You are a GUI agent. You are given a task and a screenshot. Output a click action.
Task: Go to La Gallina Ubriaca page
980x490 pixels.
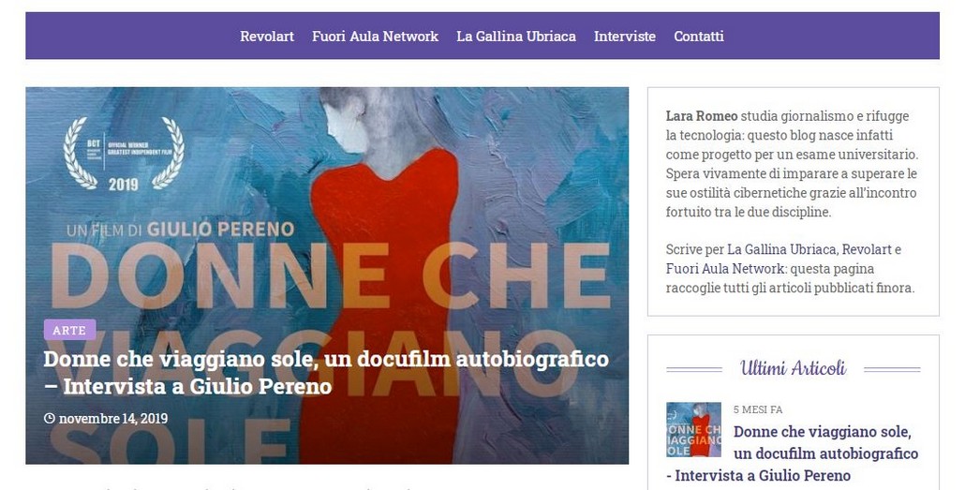tap(516, 37)
